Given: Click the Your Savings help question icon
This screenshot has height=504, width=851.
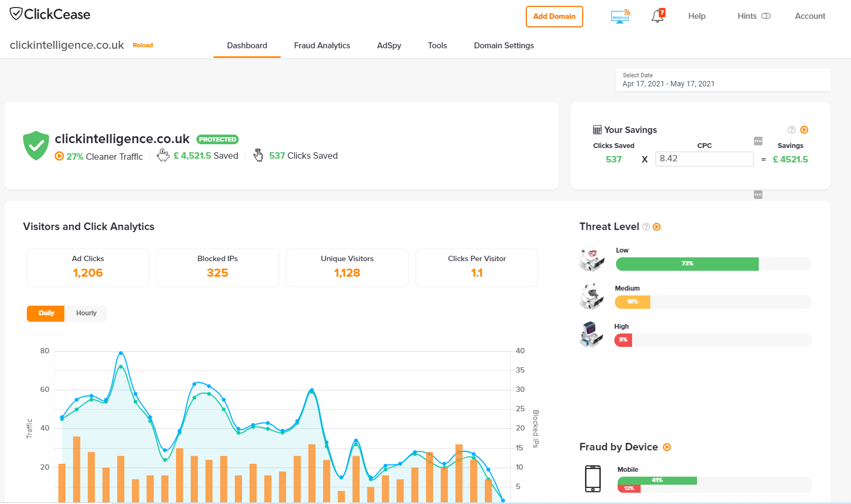Looking at the screenshot, I should [791, 130].
